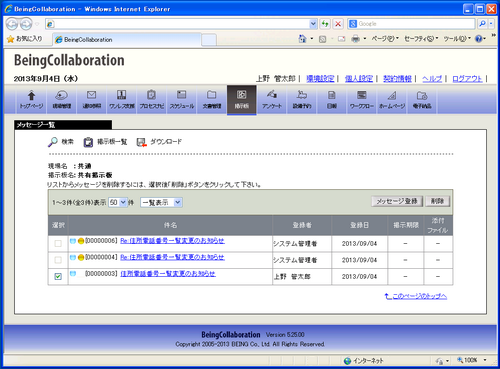Open the ツール(O) menu dropdown
Screen dimensions: 500x369
click(x=457, y=39)
